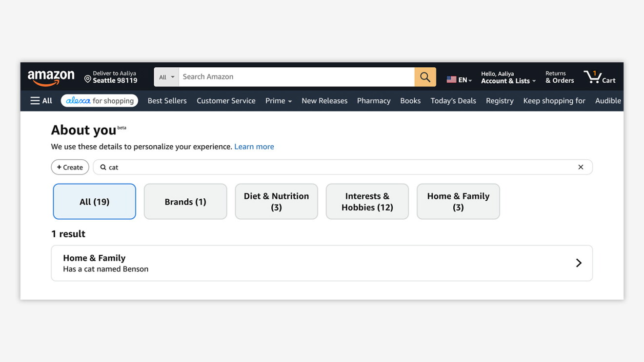644x362 pixels.
Task: Click Deliver to Aaliya Seattle 98119
Action: [x=111, y=77]
